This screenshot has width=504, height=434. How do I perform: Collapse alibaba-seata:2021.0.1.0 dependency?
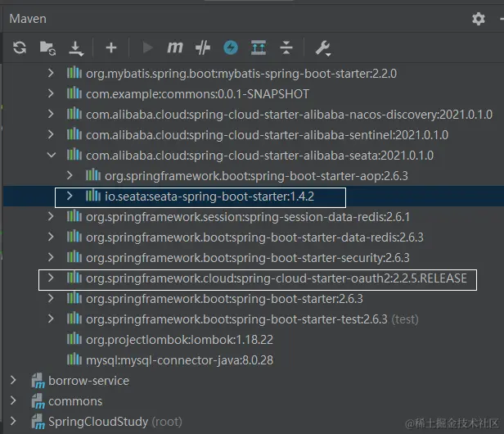tap(51, 155)
